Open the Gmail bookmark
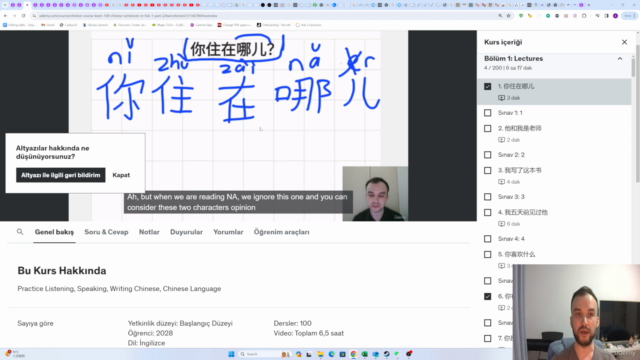Image resolution: width=640 pixels, height=360 pixels. click(x=48, y=25)
